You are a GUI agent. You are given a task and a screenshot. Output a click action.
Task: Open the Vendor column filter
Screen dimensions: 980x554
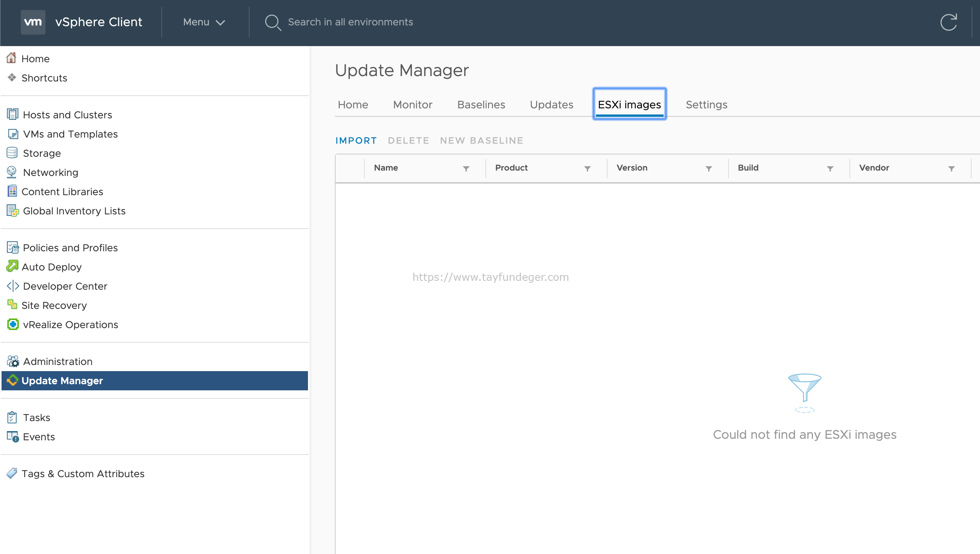pyautogui.click(x=951, y=169)
